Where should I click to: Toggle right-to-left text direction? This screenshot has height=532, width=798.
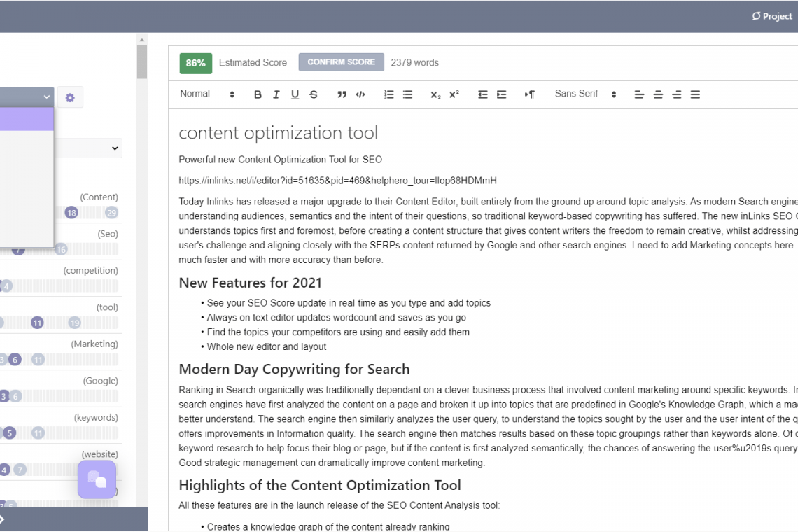click(529, 94)
